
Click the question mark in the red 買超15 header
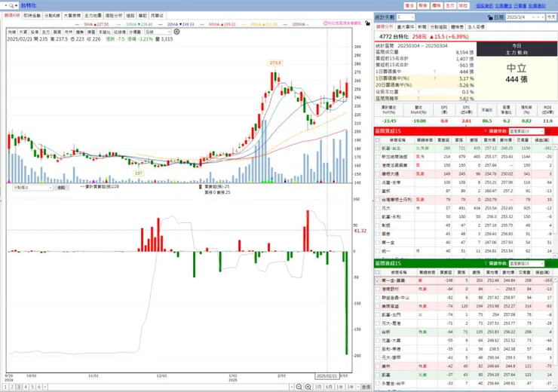(486, 131)
